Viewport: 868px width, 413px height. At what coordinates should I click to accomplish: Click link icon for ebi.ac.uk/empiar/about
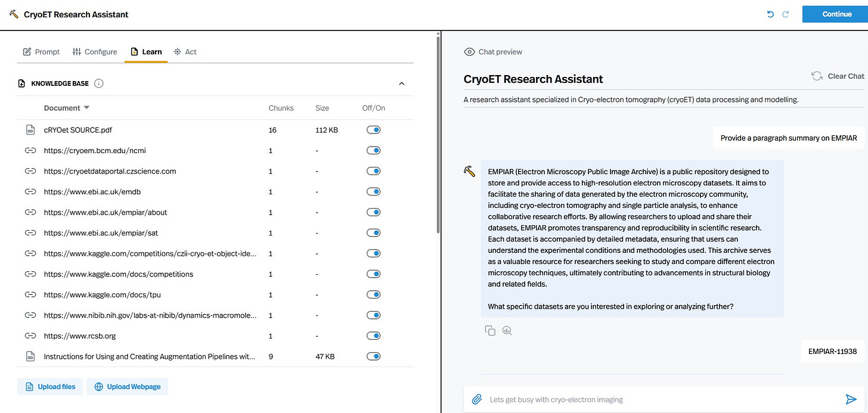coord(30,212)
